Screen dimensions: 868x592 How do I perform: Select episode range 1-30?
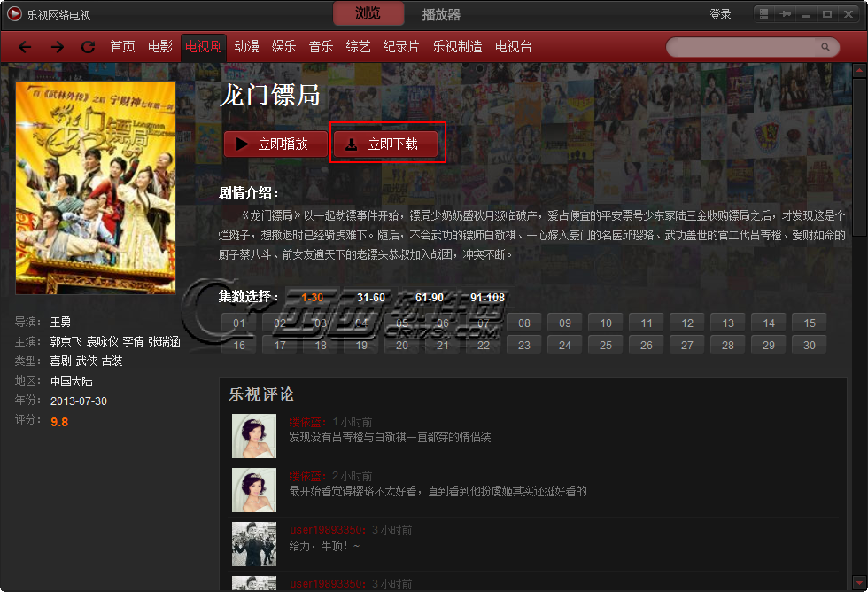point(312,298)
